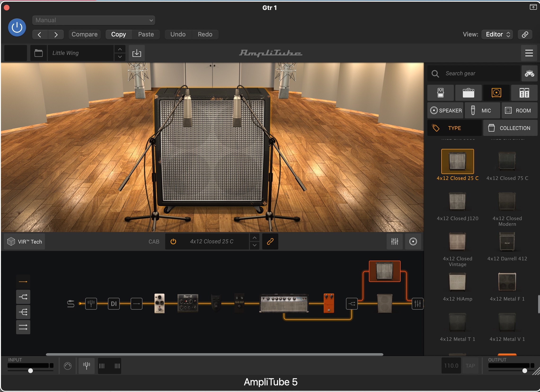Filter gear by COLLECTION
This screenshot has height=392, width=540.
tap(510, 128)
